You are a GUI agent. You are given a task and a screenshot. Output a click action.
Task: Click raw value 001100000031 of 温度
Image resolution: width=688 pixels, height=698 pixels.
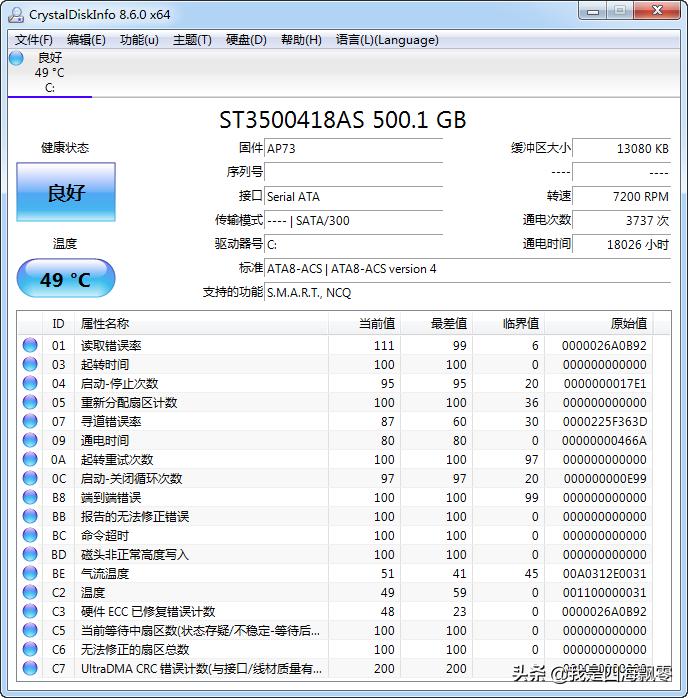coord(605,592)
